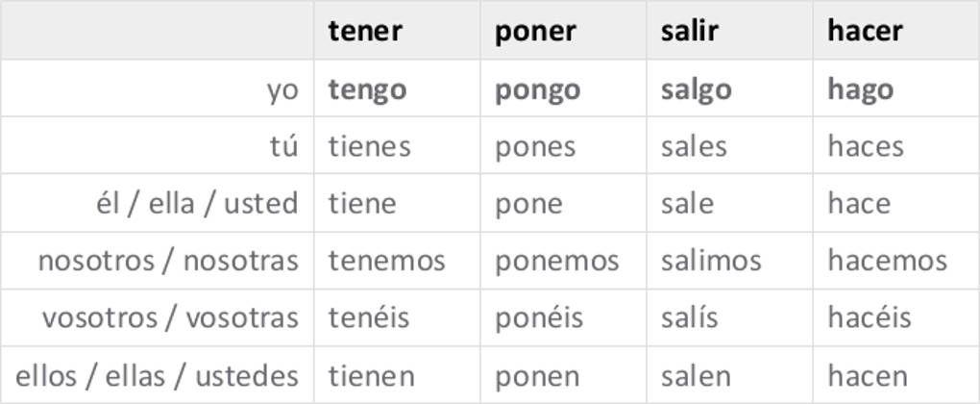The width and height of the screenshot is (980, 404).
Task: Select the 'ponemos' cell
Action: (556, 261)
